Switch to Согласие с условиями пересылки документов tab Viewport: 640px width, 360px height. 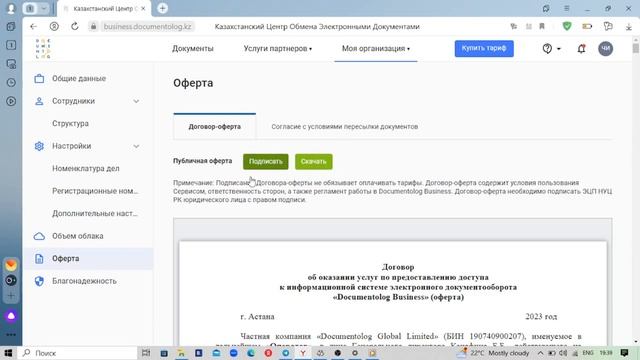[344, 127]
